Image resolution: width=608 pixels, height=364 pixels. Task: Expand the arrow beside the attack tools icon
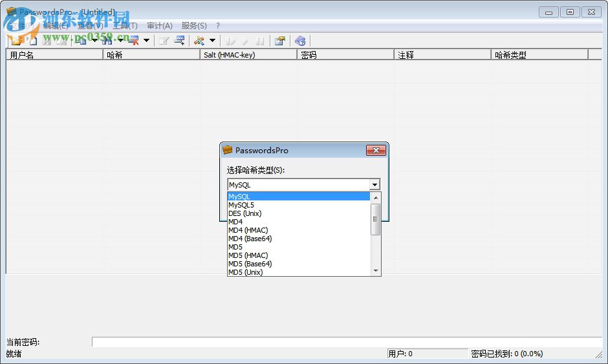click(x=213, y=40)
